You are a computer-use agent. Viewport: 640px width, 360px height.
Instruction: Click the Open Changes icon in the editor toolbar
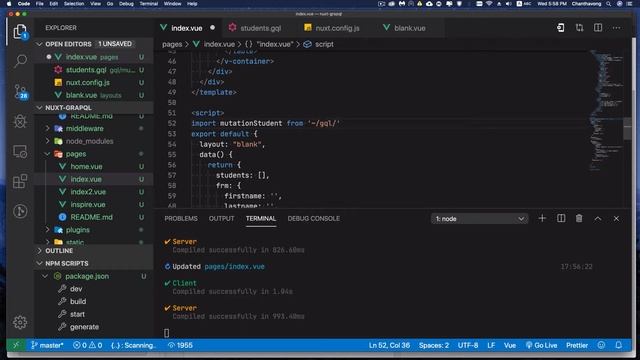tap(561, 28)
